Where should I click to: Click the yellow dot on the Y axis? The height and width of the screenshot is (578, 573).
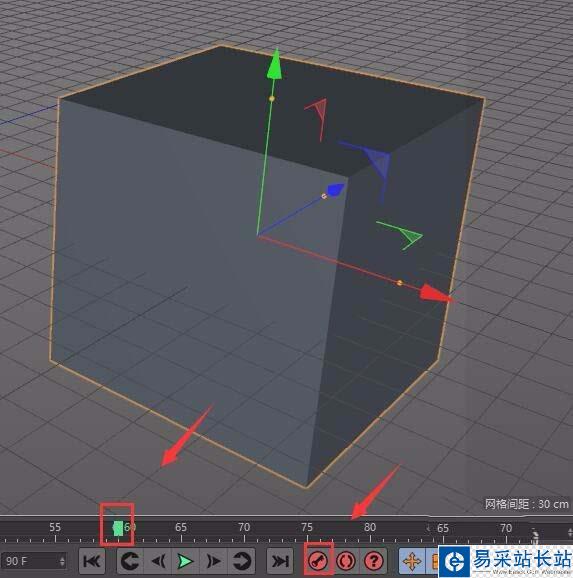coord(272,98)
